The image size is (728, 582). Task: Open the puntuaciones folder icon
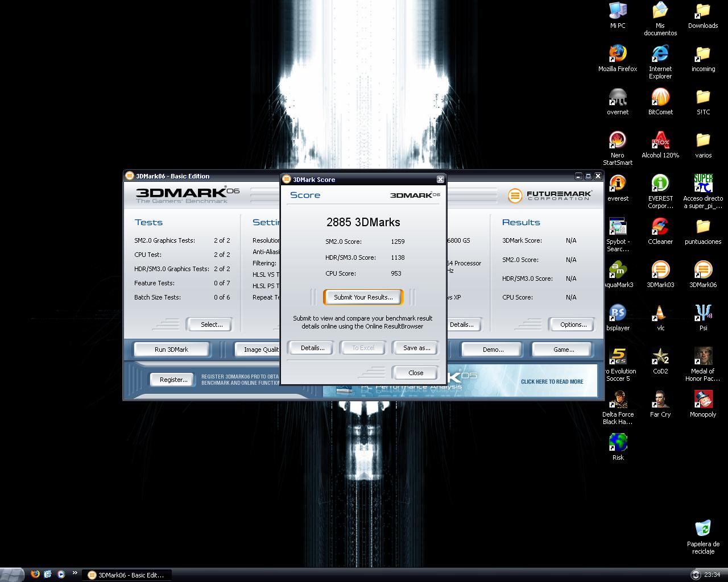point(703,231)
